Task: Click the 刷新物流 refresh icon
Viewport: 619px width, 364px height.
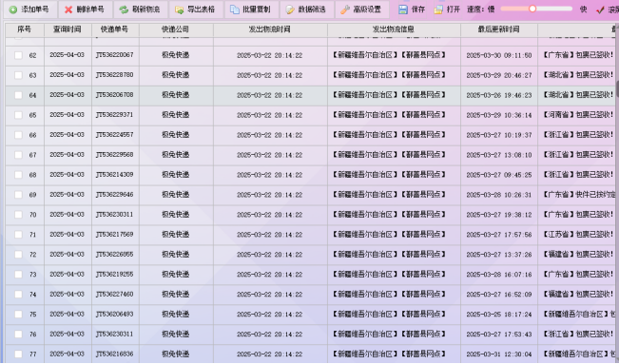Action: point(124,10)
